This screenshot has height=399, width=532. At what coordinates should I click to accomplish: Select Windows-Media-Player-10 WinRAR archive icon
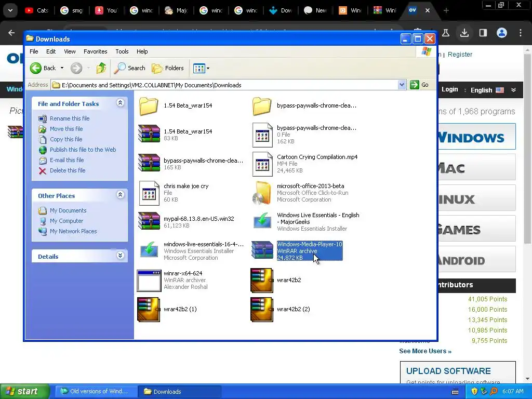pyautogui.click(x=262, y=250)
